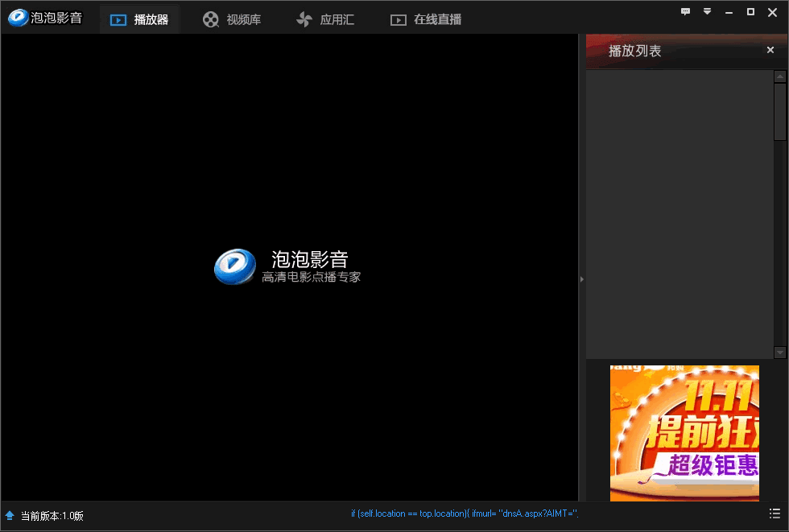The height and width of the screenshot is (532, 789).
Task: Click the playlist scrollbar thumb
Action: pos(780,112)
